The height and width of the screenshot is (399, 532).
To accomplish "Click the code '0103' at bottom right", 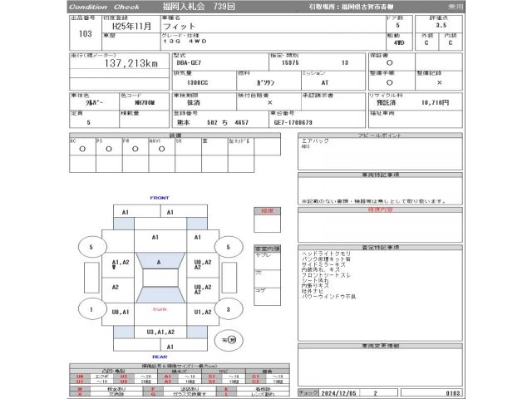I will point(453,393).
